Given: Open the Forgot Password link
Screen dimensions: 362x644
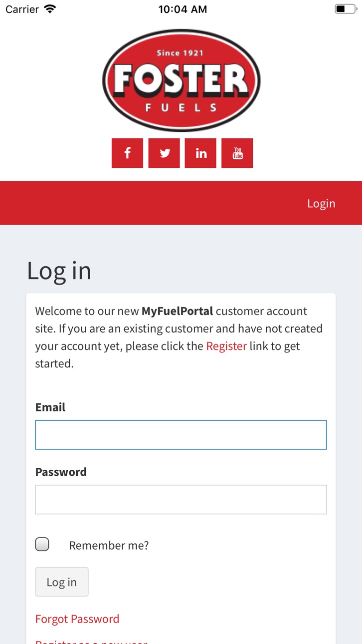Looking at the screenshot, I should (77, 619).
